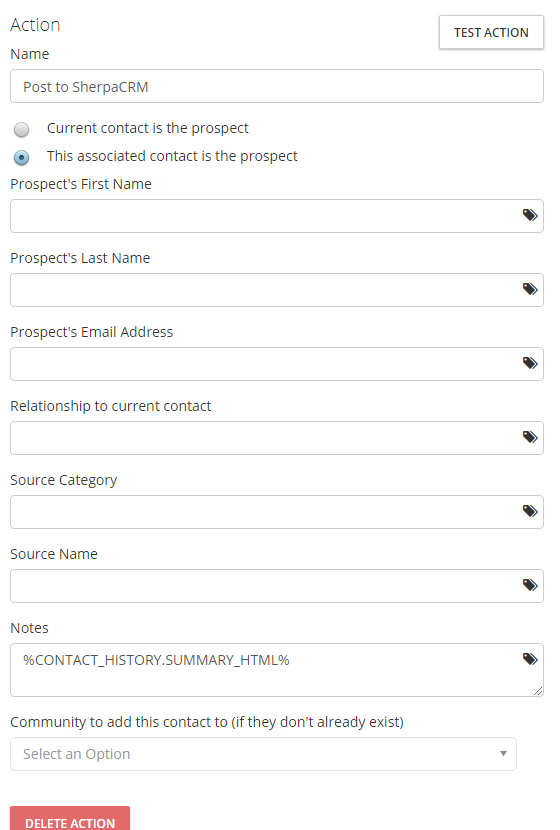
Task: Open tag picker for Source Category field
Action: pos(530,512)
